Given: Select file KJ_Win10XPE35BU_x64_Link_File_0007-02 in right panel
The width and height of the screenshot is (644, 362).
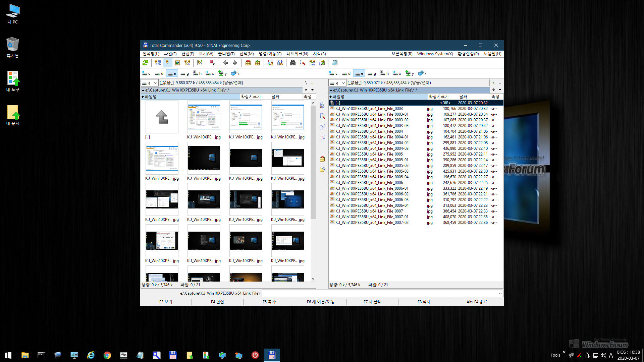Looking at the screenshot, I should tap(416, 223).
